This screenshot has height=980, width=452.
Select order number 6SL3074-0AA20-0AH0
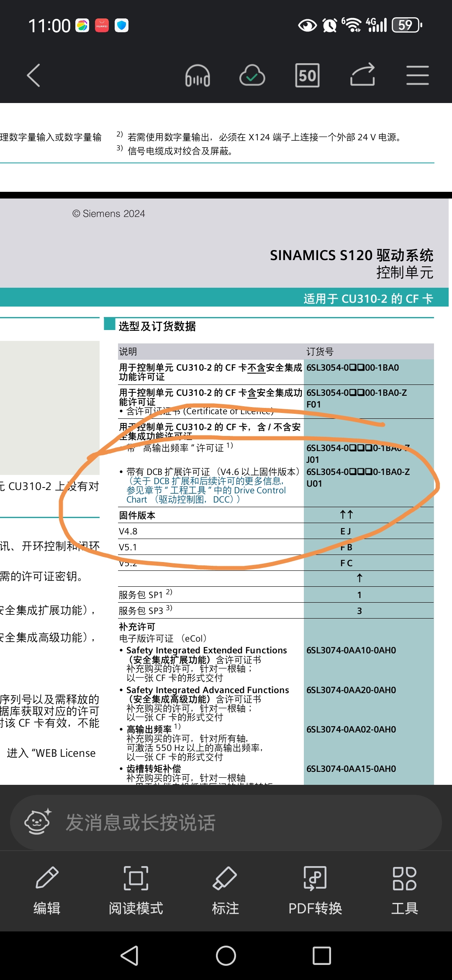point(351,690)
